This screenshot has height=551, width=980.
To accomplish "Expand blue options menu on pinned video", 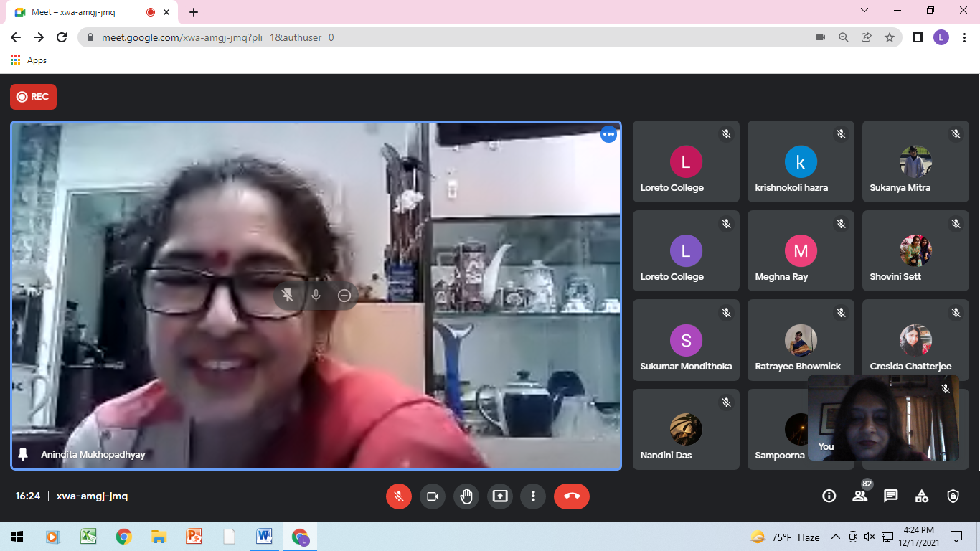I will [608, 134].
